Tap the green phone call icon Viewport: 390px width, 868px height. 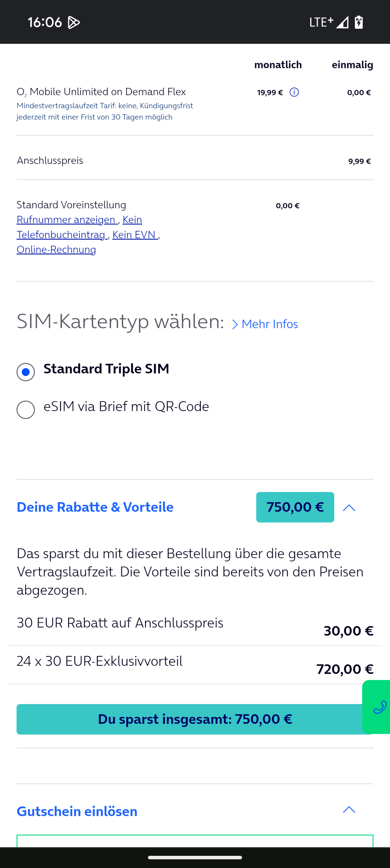[x=379, y=707]
